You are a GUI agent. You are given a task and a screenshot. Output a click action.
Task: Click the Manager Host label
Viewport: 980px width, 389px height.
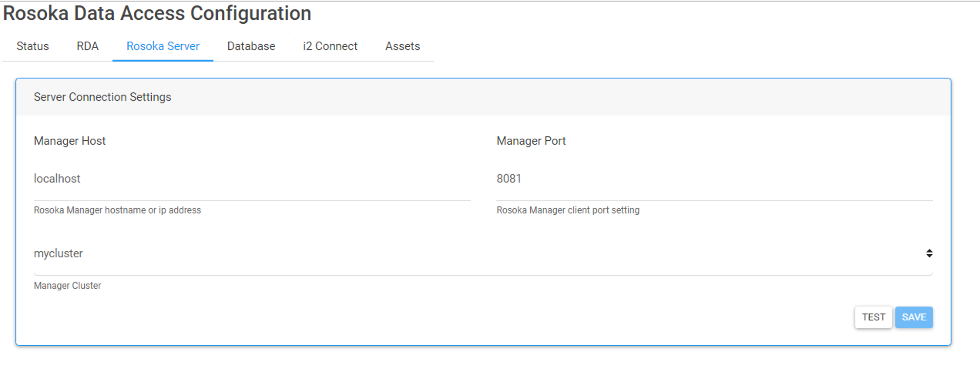tap(70, 141)
